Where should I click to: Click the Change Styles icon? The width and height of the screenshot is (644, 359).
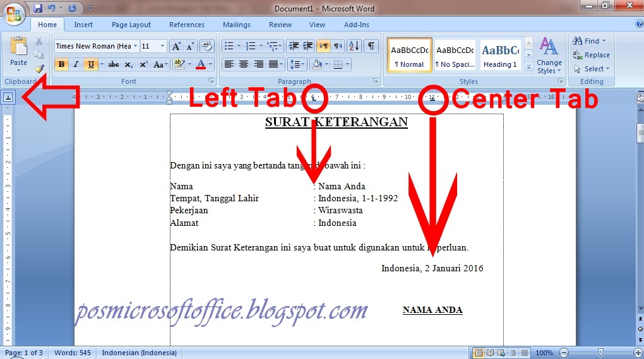pyautogui.click(x=548, y=46)
